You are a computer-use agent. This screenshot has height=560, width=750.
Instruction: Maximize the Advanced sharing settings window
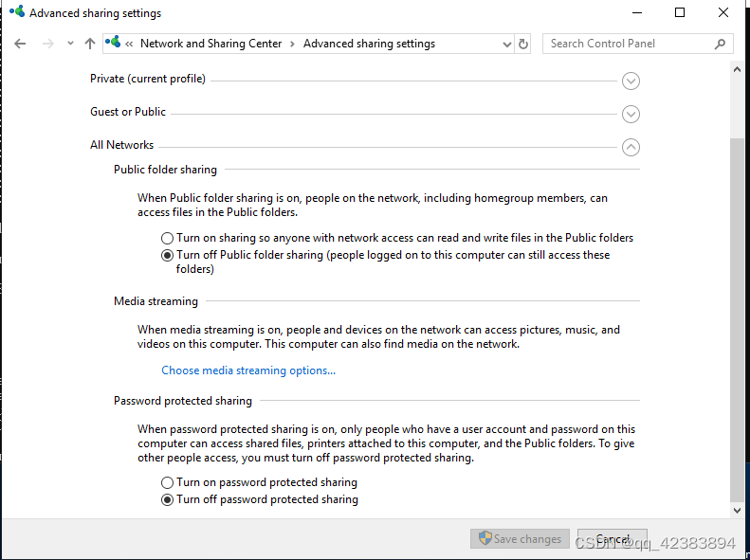pyautogui.click(x=680, y=13)
